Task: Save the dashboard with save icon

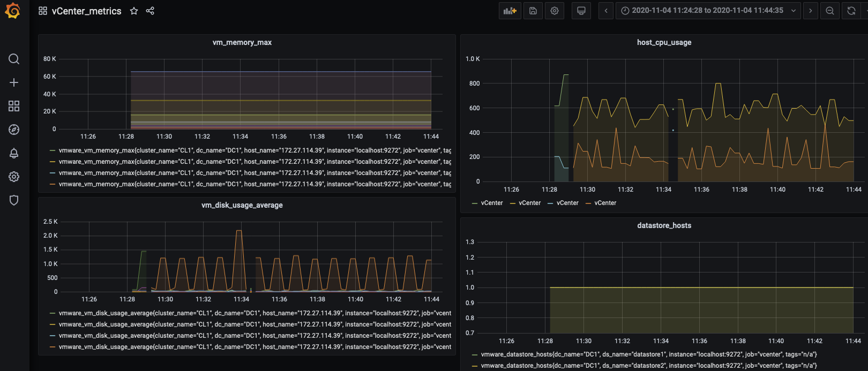Action: (533, 11)
